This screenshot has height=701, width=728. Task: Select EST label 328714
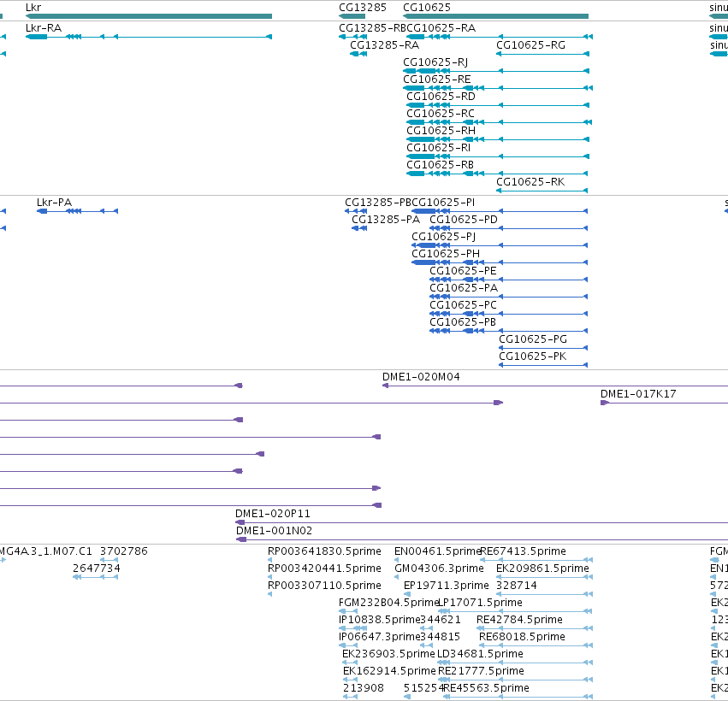tap(517, 586)
